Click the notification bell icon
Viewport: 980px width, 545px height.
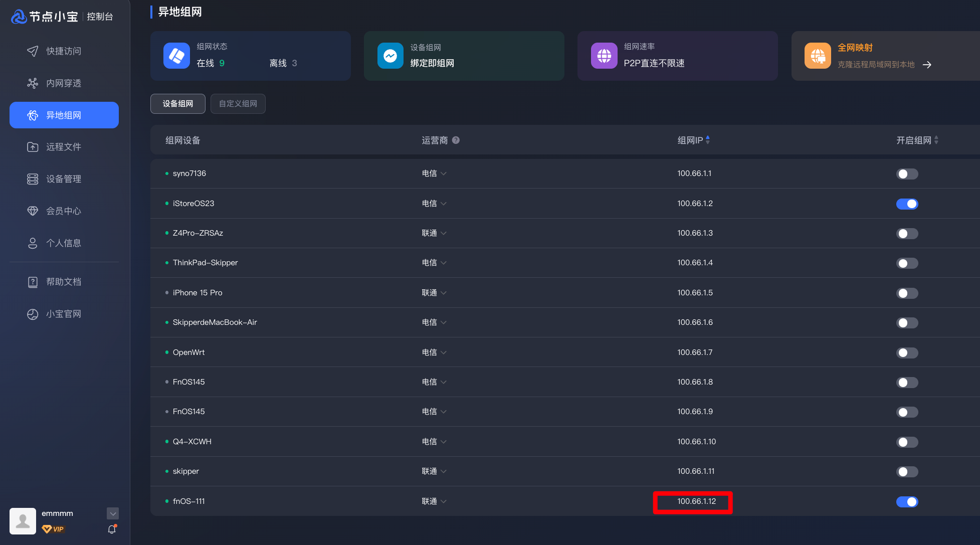[112, 529]
